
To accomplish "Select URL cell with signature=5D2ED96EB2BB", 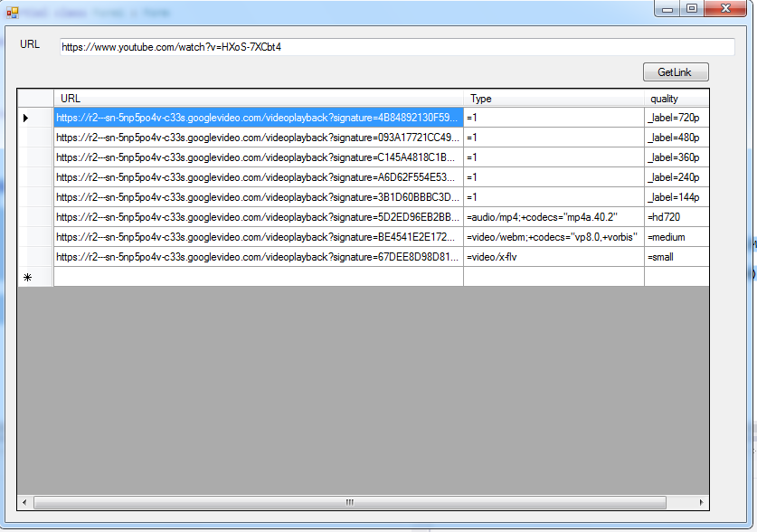I will (259, 217).
